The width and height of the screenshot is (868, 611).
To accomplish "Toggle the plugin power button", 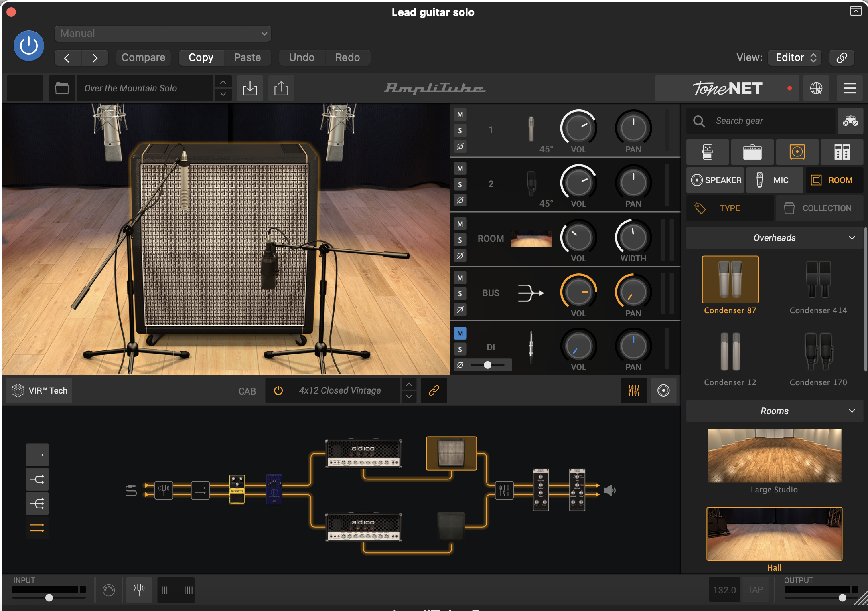I will (x=29, y=46).
